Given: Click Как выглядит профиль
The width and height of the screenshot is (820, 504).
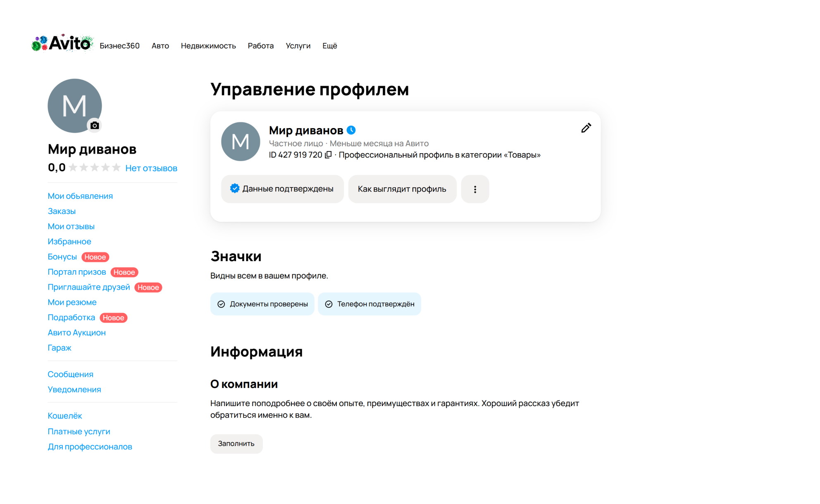Looking at the screenshot, I should 402,189.
